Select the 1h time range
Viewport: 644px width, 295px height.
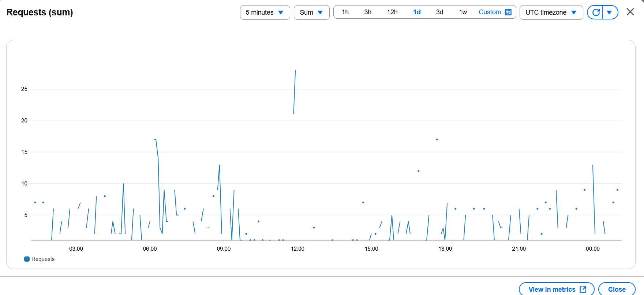[x=345, y=12]
